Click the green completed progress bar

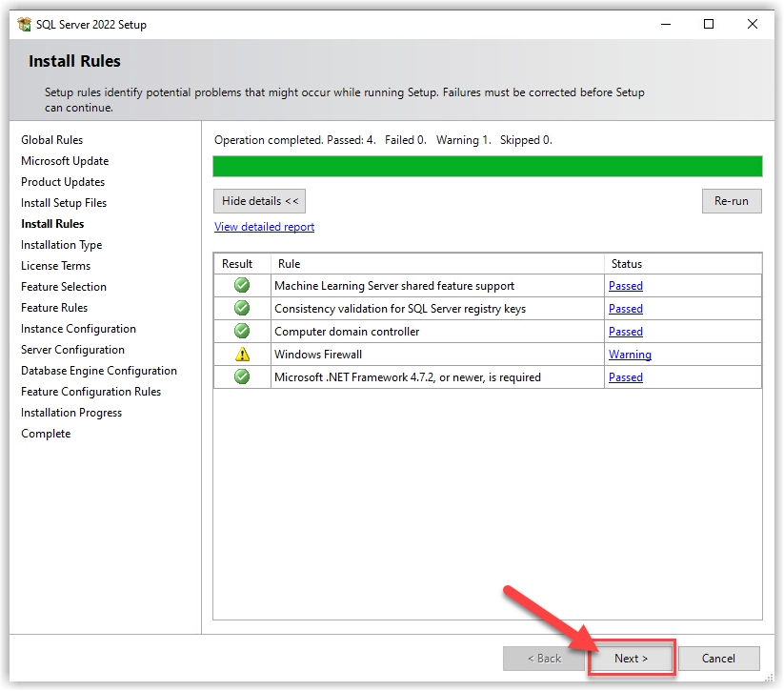pos(488,167)
